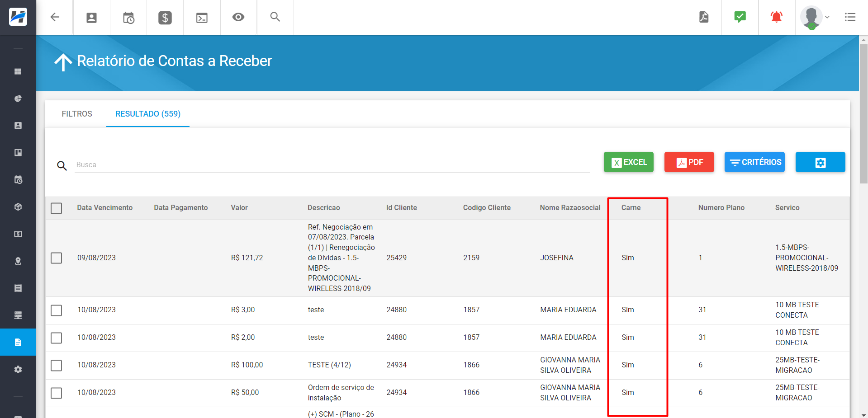Click the Ordem de serviço de instalação cell
The height and width of the screenshot is (418, 868).
341,393
